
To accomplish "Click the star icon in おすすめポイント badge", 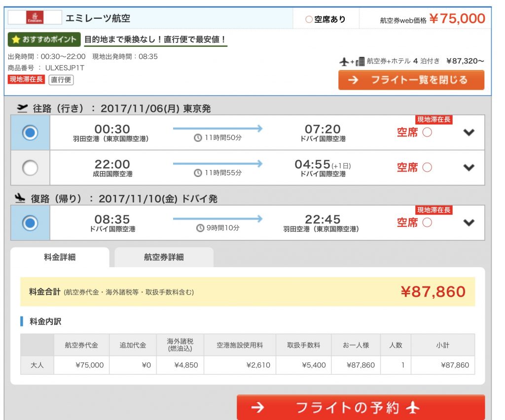I will pyautogui.click(x=15, y=39).
